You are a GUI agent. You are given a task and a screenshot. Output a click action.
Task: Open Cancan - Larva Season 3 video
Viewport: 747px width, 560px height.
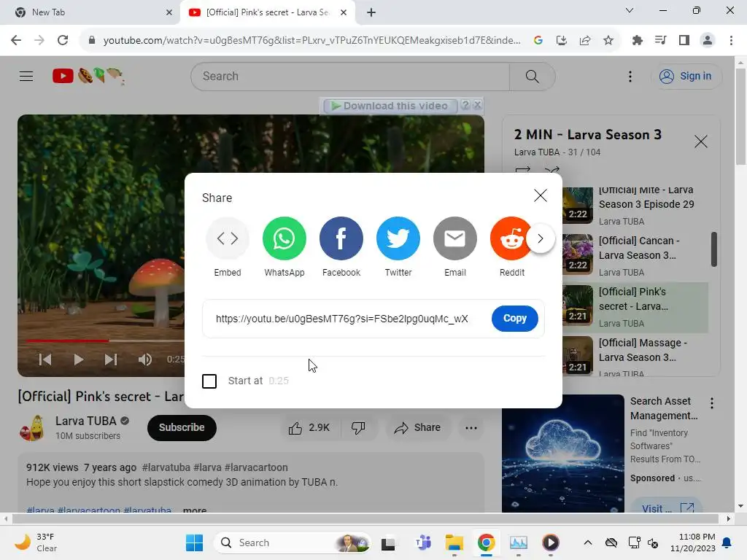635,256
